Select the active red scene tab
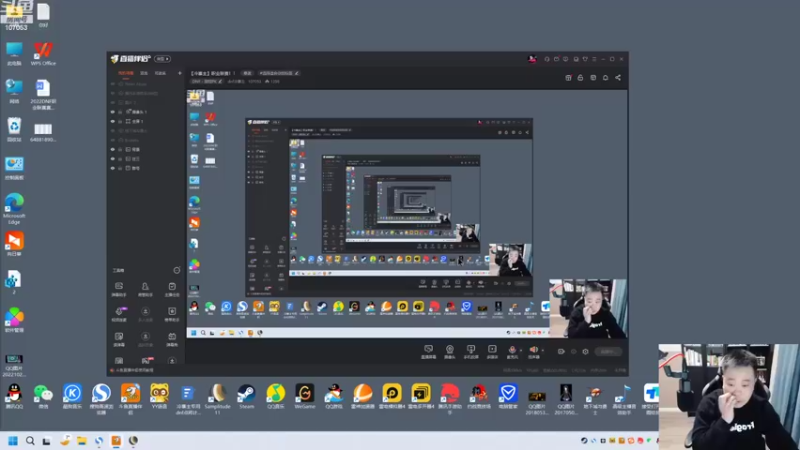 (126, 73)
